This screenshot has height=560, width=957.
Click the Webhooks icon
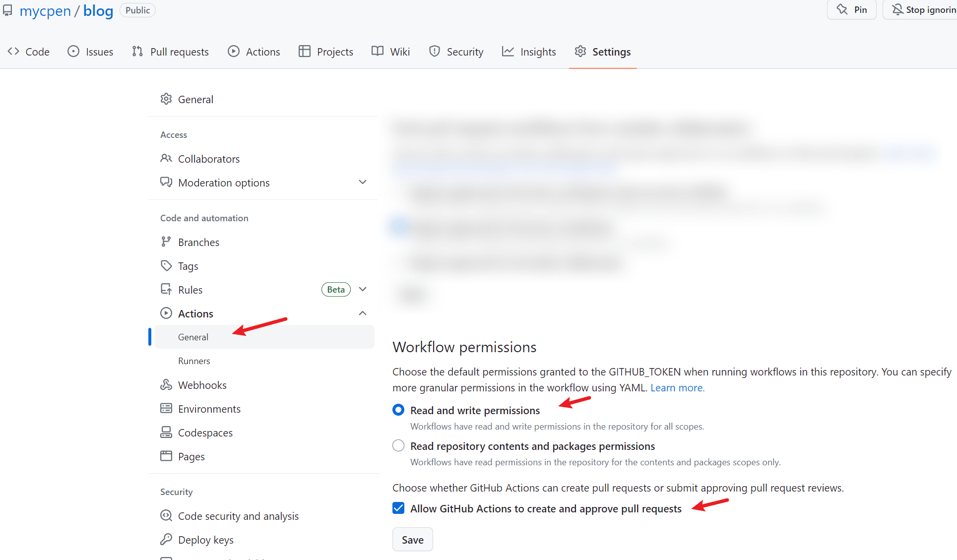pyautogui.click(x=166, y=384)
